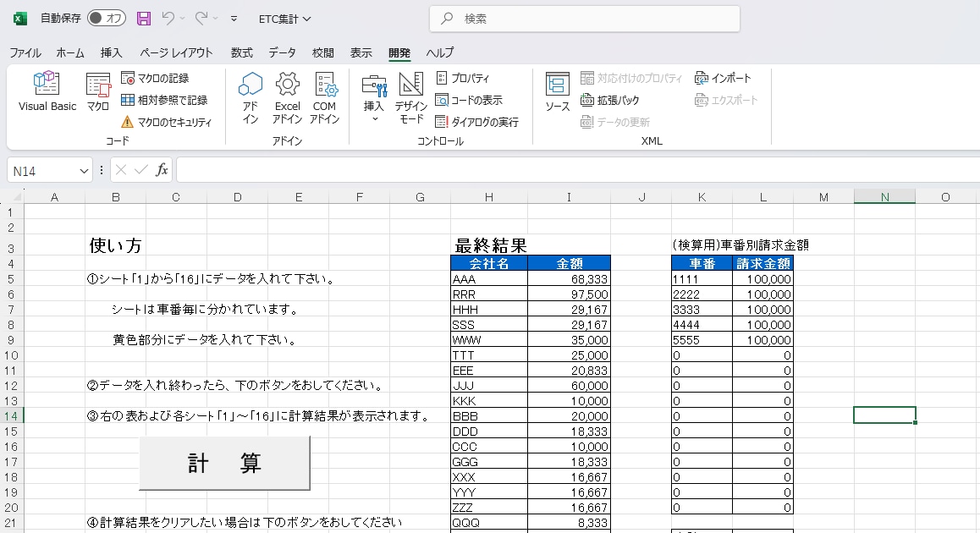Click データの更新 button

[615, 122]
